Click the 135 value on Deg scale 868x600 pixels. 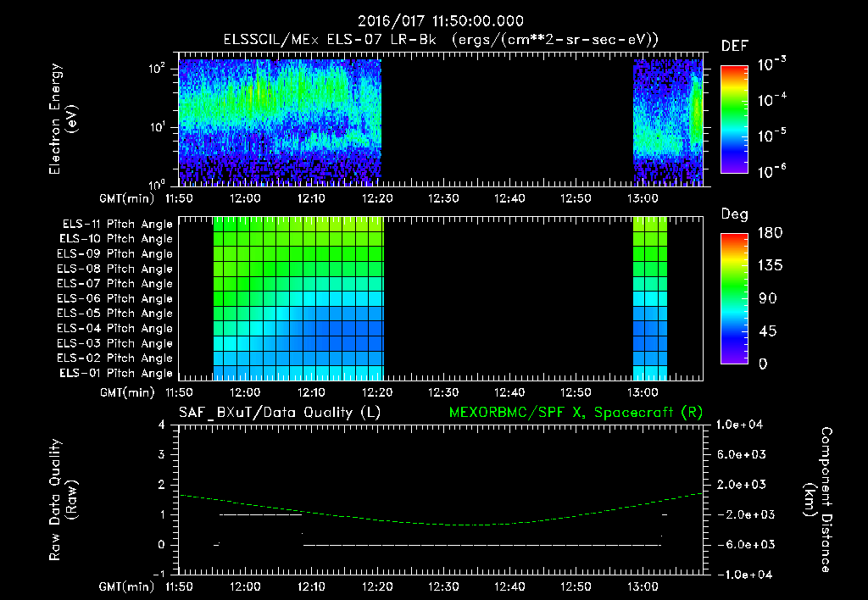770,266
